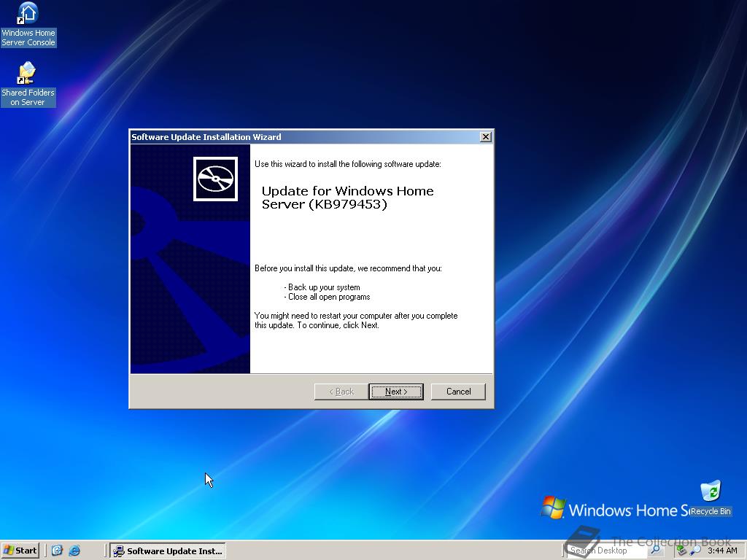747x560 pixels.
Task: Click the KB979453 update heading
Action: [348, 198]
